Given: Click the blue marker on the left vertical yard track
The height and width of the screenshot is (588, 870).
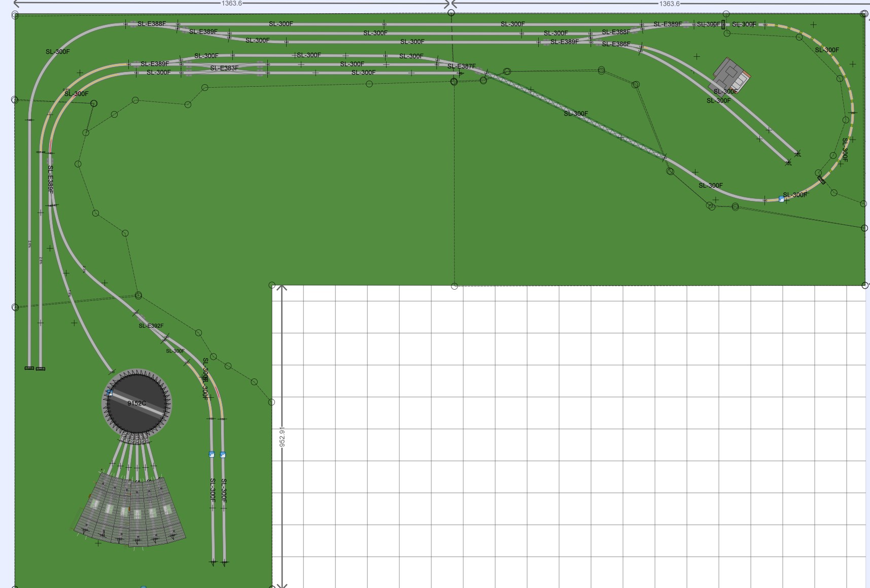Looking at the screenshot, I should point(212,455).
